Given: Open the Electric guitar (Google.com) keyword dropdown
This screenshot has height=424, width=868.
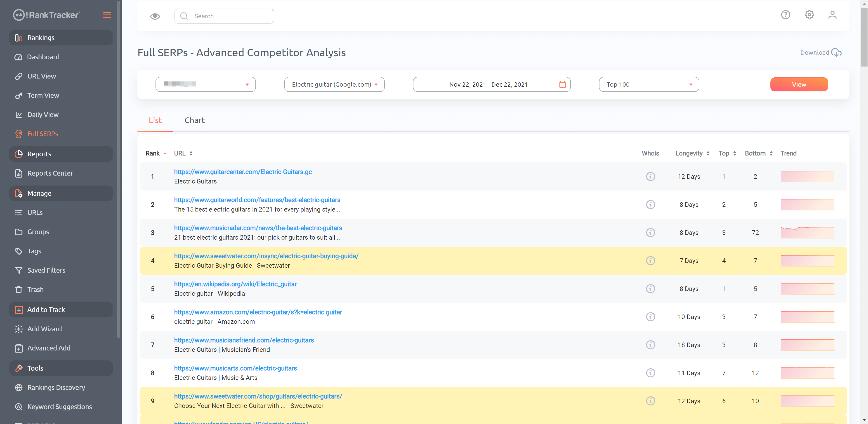Looking at the screenshot, I should tap(334, 84).
